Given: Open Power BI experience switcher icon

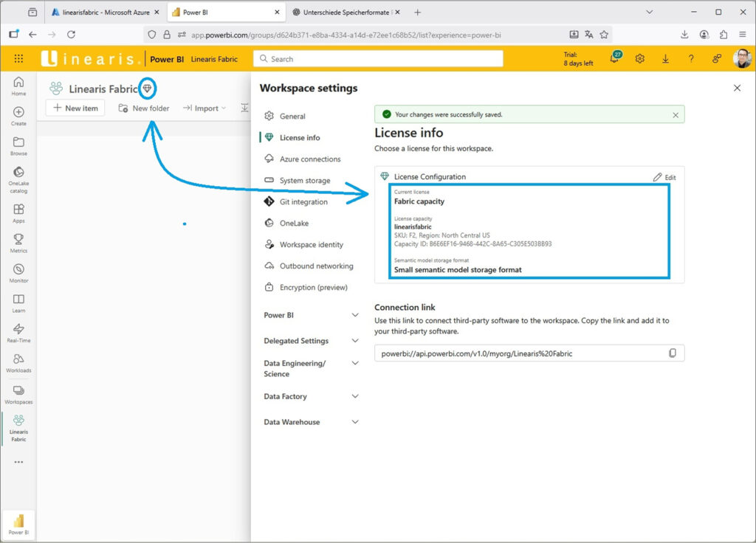Looking at the screenshot, I should pyautogui.click(x=18, y=525).
